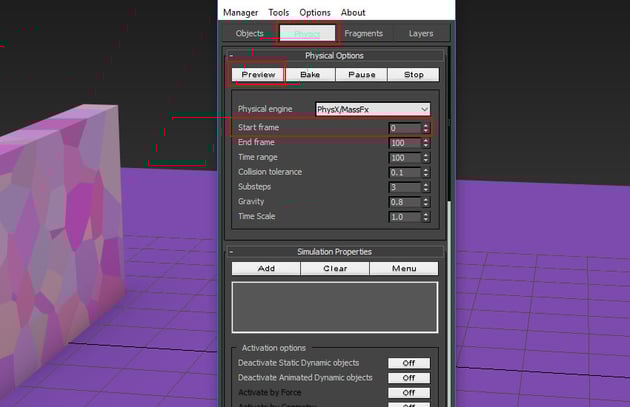Click the Collision tolerance value field
630x407 pixels.
pos(405,173)
